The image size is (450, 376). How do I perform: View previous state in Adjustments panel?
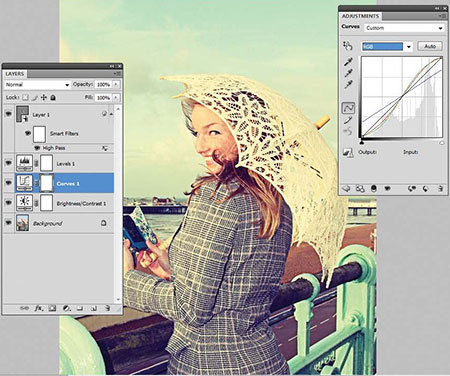(x=412, y=189)
